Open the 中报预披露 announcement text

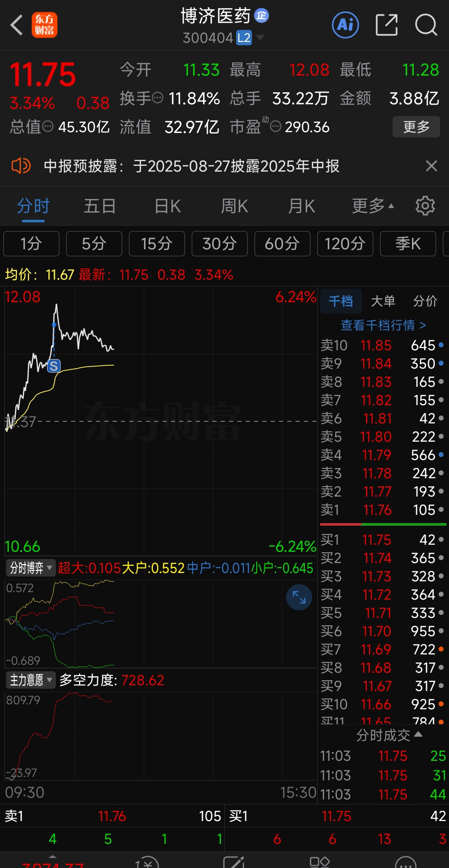(x=191, y=166)
